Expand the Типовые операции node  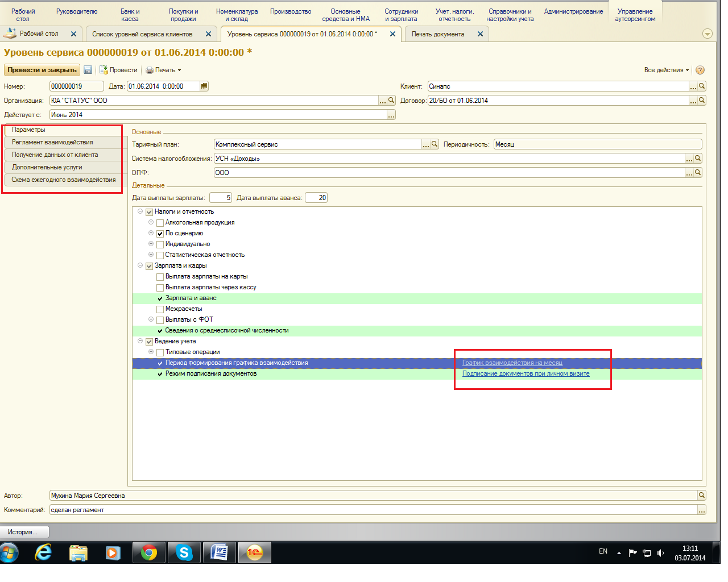[151, 352]
